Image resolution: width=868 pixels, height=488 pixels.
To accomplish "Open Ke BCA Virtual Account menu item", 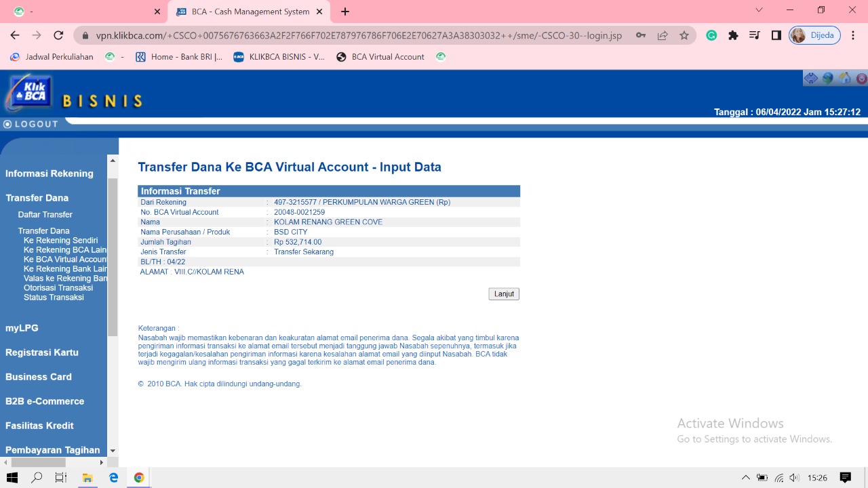I will pyautogui.click(x=65, y=260).
